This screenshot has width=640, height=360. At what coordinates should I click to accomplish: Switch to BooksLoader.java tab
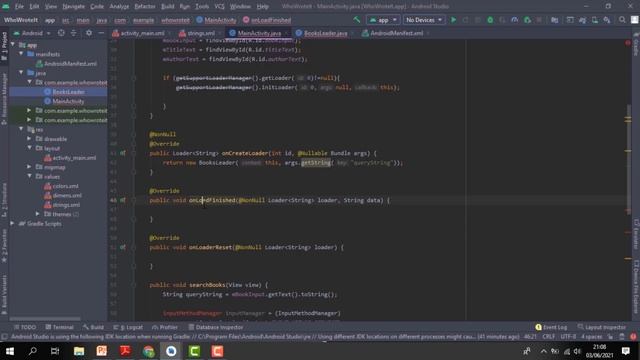[x=322, y=33]
